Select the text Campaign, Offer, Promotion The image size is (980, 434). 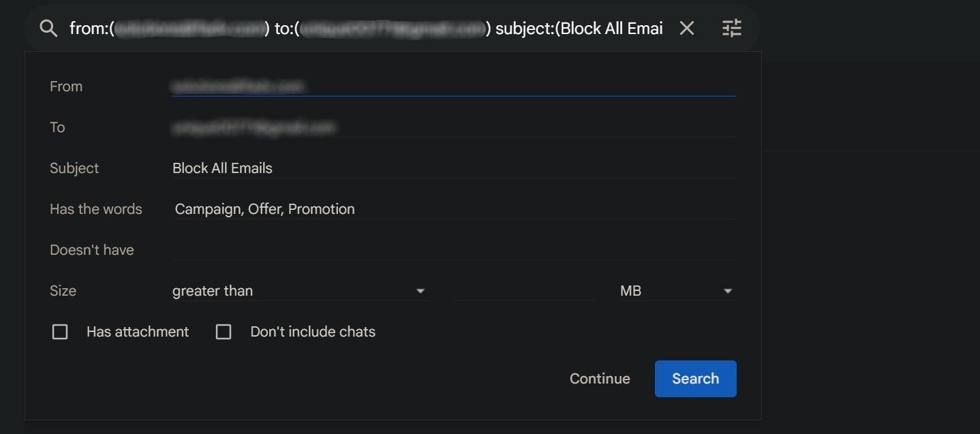(265, 208)
